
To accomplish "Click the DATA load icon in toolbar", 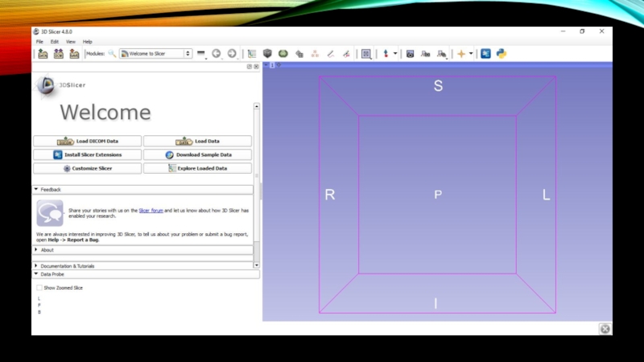I will tap(43, 54).
